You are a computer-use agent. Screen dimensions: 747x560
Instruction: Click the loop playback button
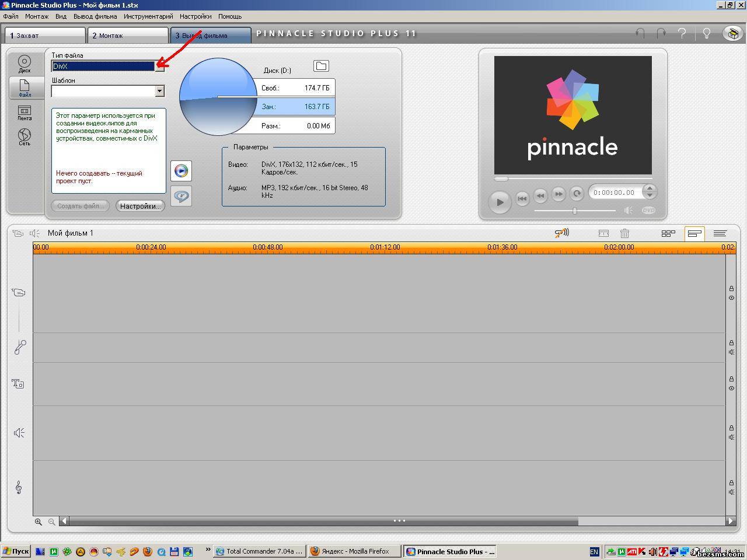pyautogui.click(x=577, y=194)
